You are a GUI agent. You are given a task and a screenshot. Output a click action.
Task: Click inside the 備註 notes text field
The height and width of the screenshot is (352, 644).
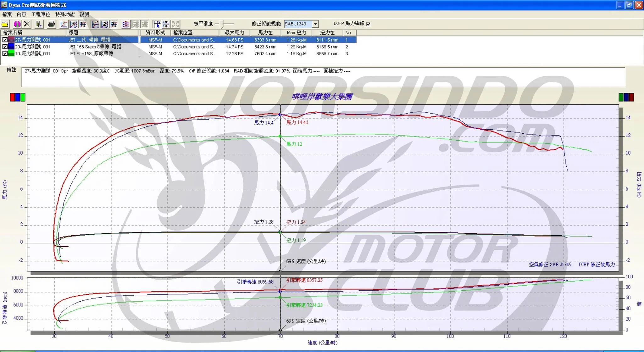coord(324,77)
